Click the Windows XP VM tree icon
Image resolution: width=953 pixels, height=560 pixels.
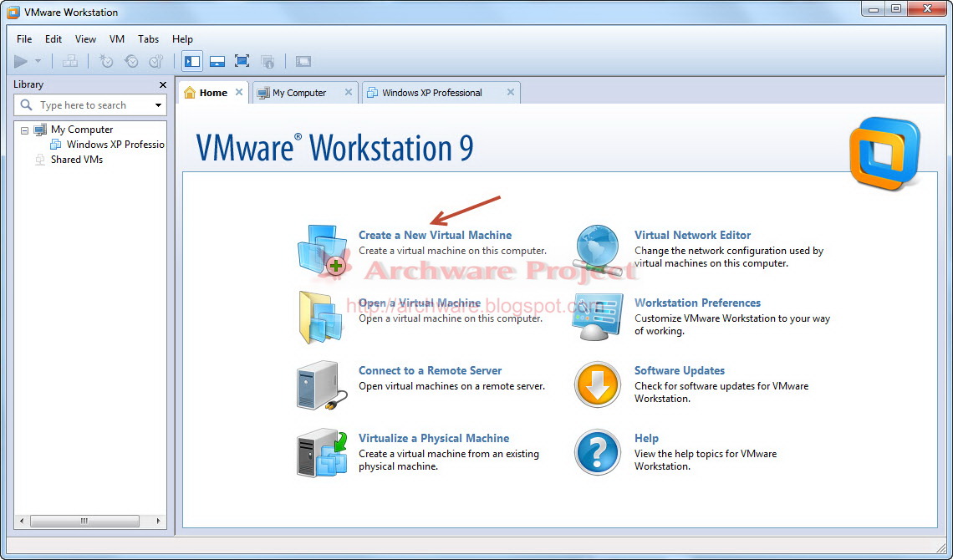[55, 145]
